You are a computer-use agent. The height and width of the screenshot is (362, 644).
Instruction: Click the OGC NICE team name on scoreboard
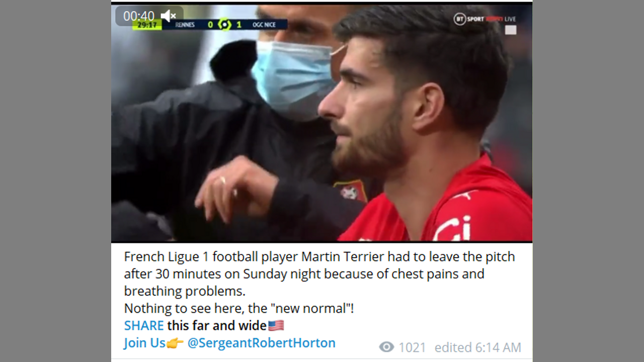coord(264,25)
